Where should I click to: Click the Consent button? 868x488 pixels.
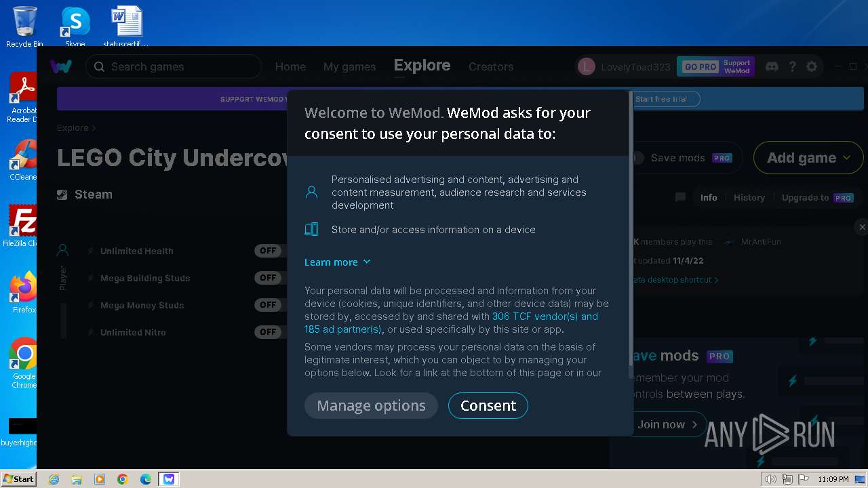(488, 405)
